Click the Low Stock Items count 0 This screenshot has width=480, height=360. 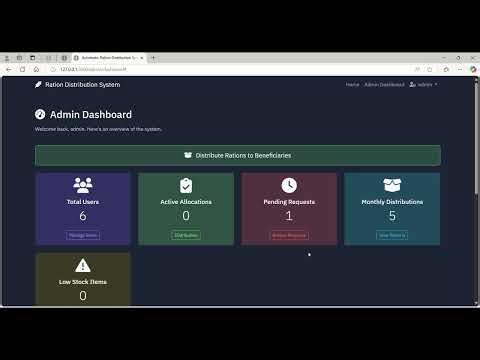point(83,296)
